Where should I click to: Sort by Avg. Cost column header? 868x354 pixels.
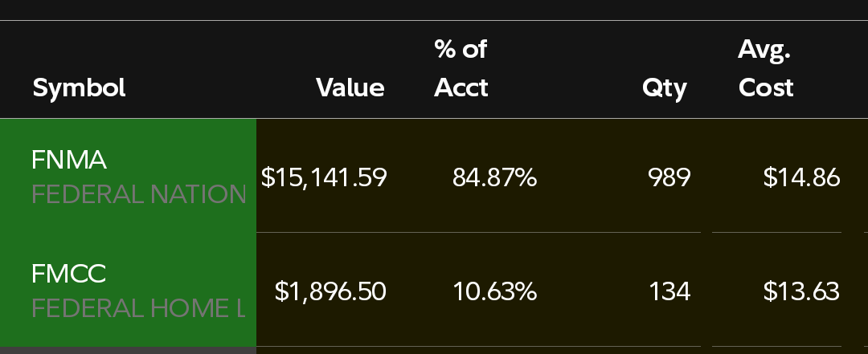point(766,68)
